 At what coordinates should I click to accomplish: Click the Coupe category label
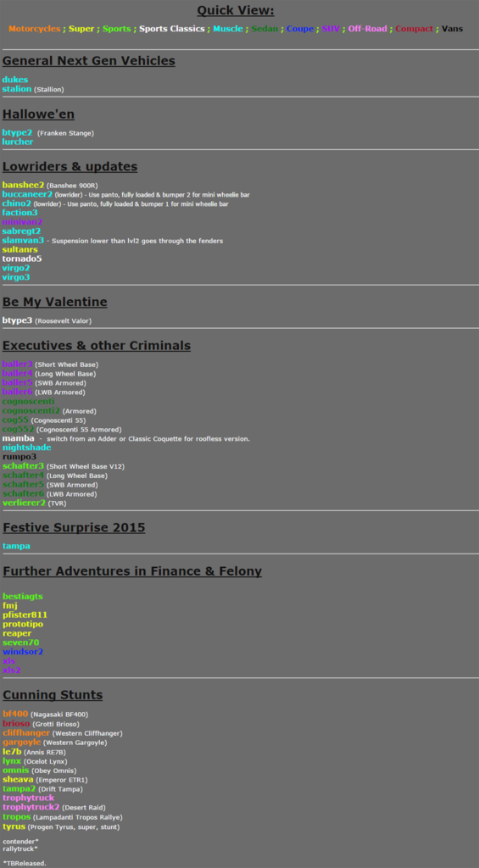[300, 29]
